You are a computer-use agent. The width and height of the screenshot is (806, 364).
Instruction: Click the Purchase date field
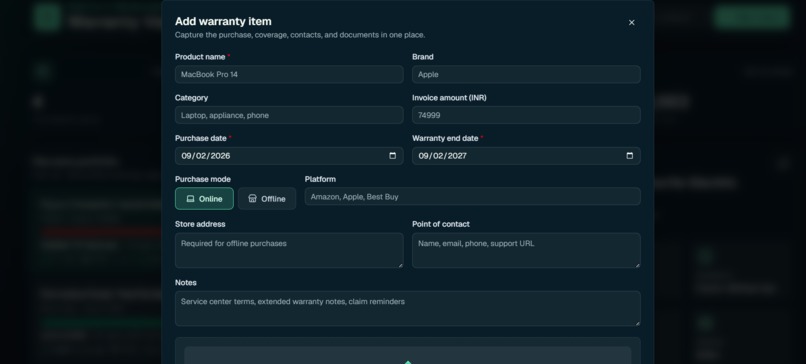[x=289, y=156]
